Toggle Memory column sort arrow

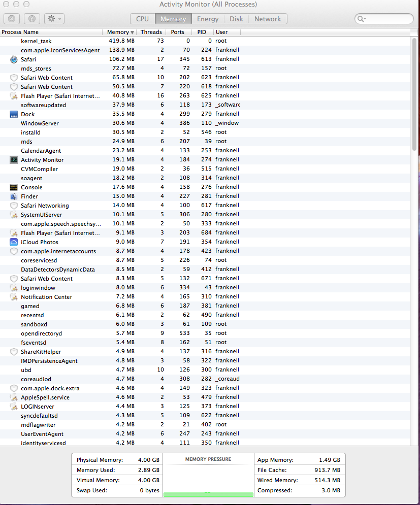click(x=132, y=32)
